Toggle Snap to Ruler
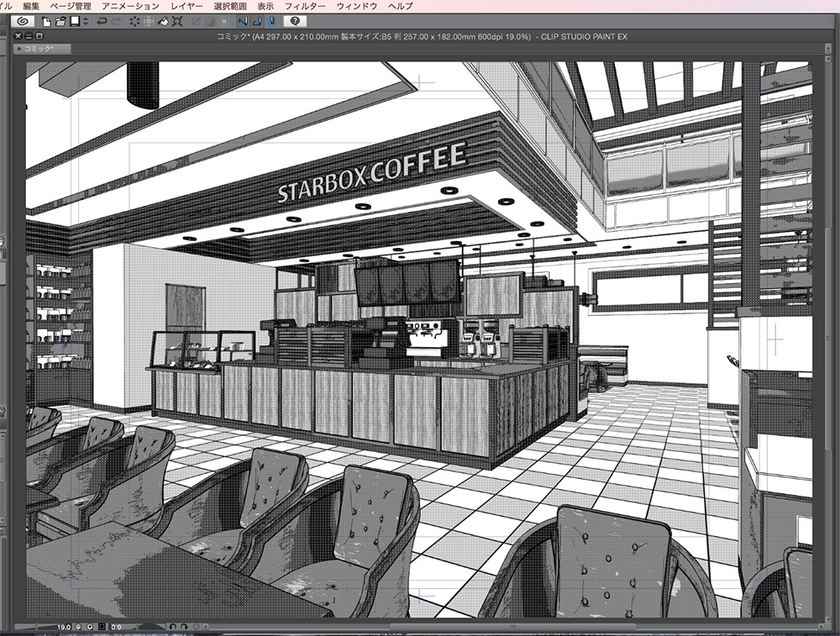Image resolution: width=840 pixels, height=636 pixels. pyautogui.click(x=243, y=22)
